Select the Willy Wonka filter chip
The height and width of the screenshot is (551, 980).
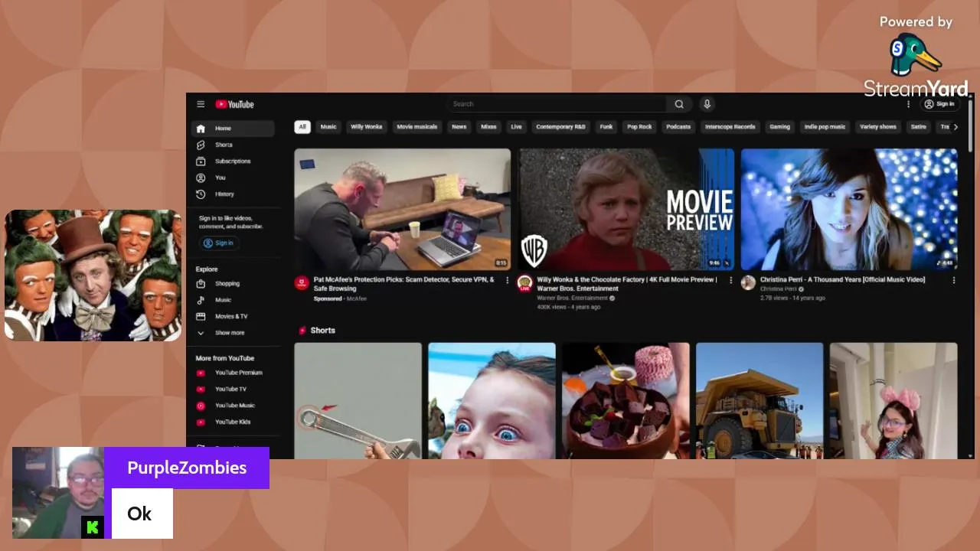tap(366, 127)
